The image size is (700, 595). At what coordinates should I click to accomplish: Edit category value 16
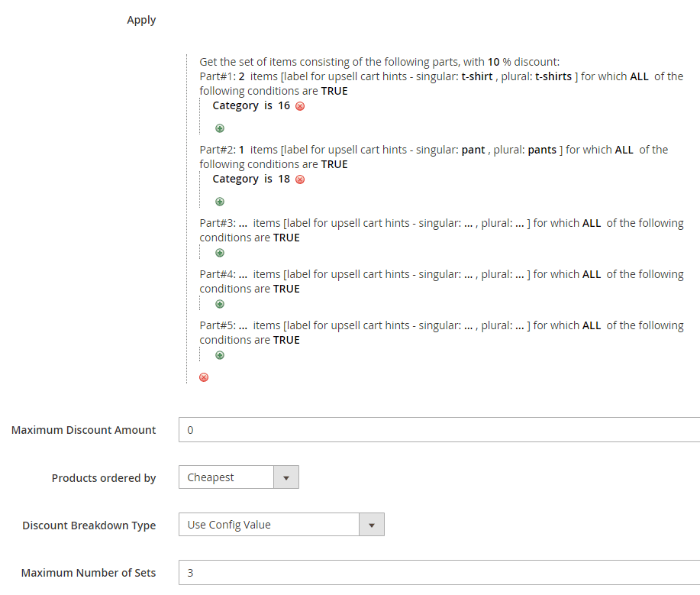pos(284,106)
